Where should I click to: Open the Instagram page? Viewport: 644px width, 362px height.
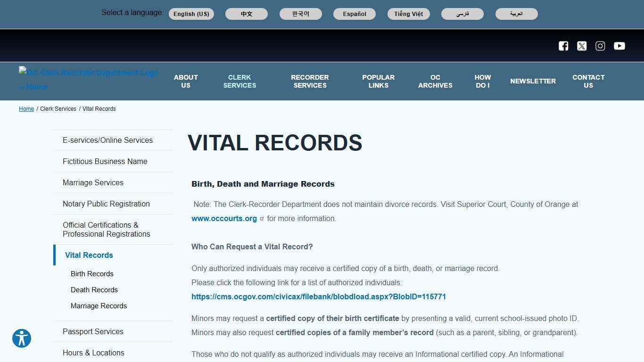(600, 46)
